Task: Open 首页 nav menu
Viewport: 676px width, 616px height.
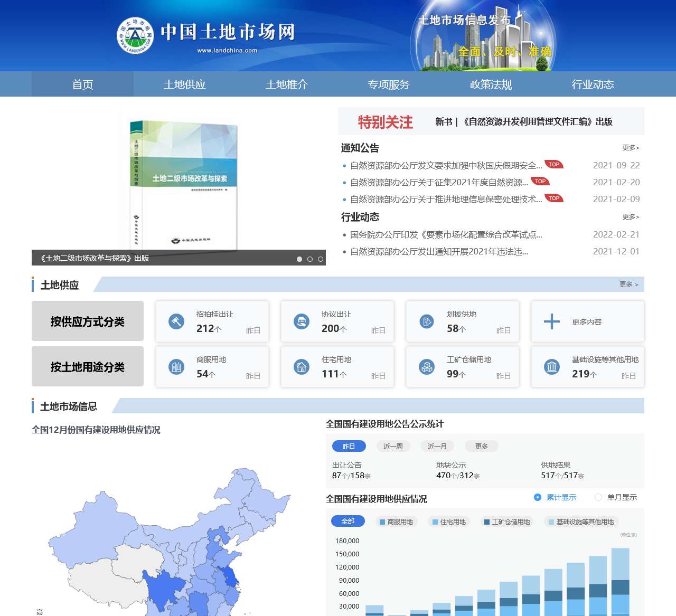Action: click(82, 84)
